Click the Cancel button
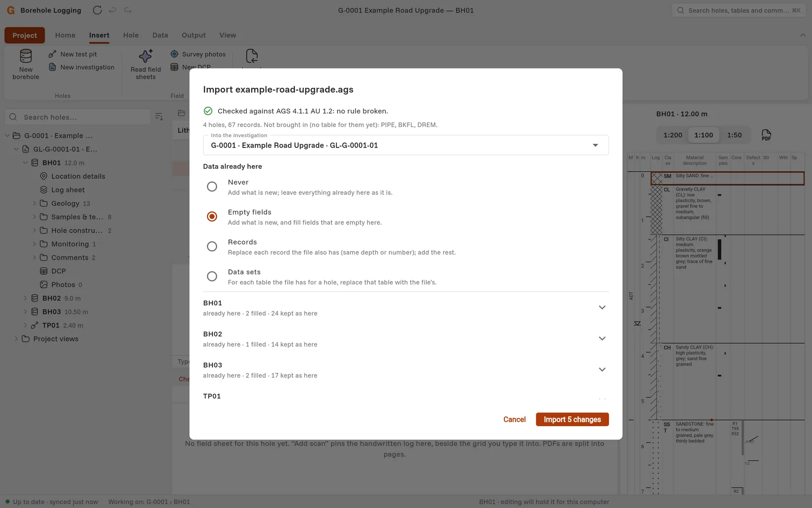812x508 pixels. pyautogui.click(x=515, y=420)
